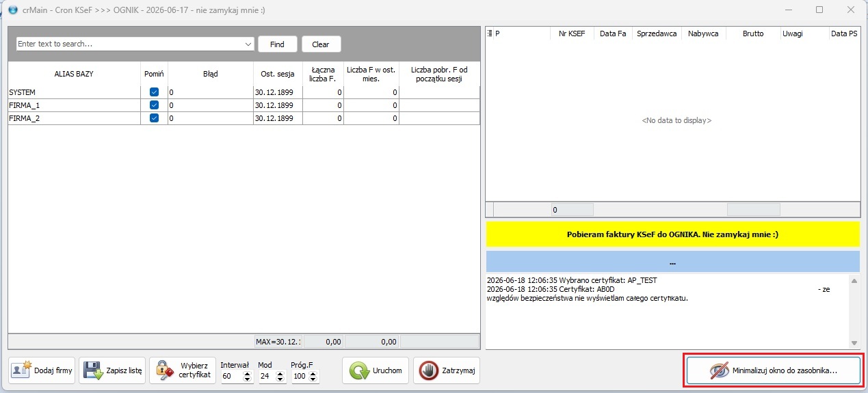Image resolution: width=868 pixels, height=393 pixels.
Task: Sort by Ost. sesja column header
Action: pyautogui.click(x=278, y=74)
